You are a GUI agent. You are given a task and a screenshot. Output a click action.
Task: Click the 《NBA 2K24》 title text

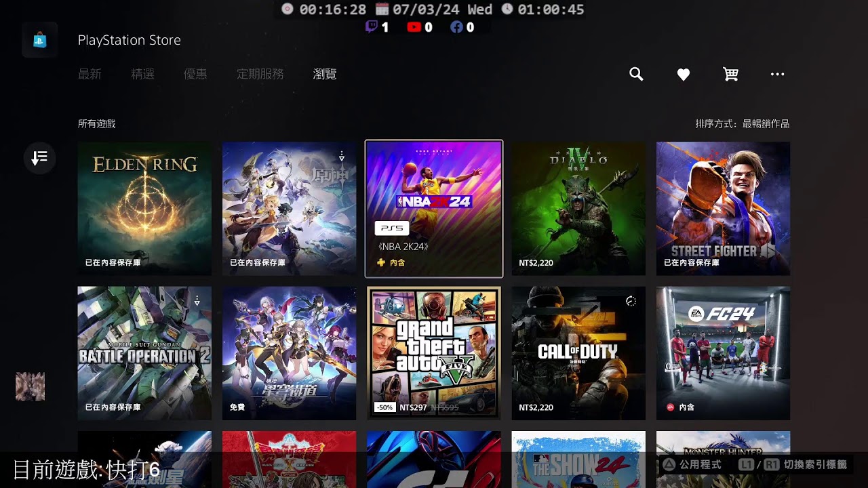click(x=402, y=247)
